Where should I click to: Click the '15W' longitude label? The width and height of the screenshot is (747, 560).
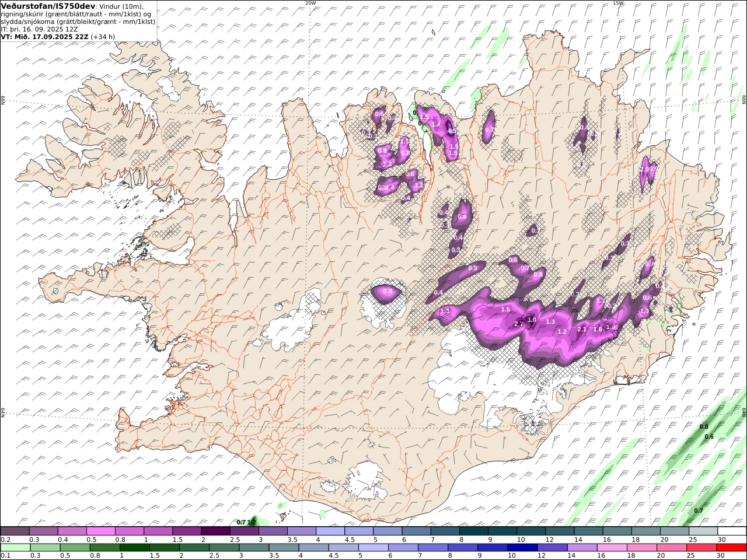618,3
